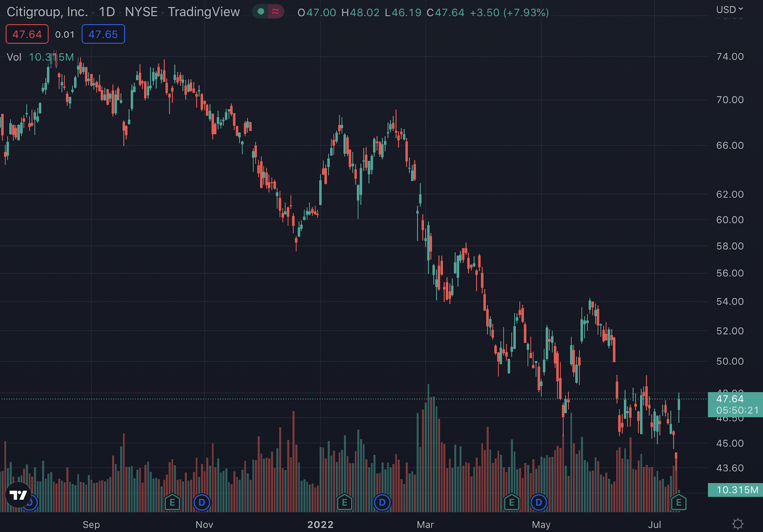Click the NYSE exchange label
Screen dimensions: 763x532
point(141,12)
